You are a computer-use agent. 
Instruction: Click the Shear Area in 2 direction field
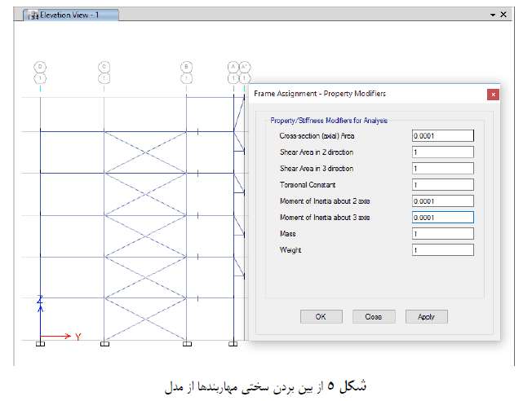point(443,152)
